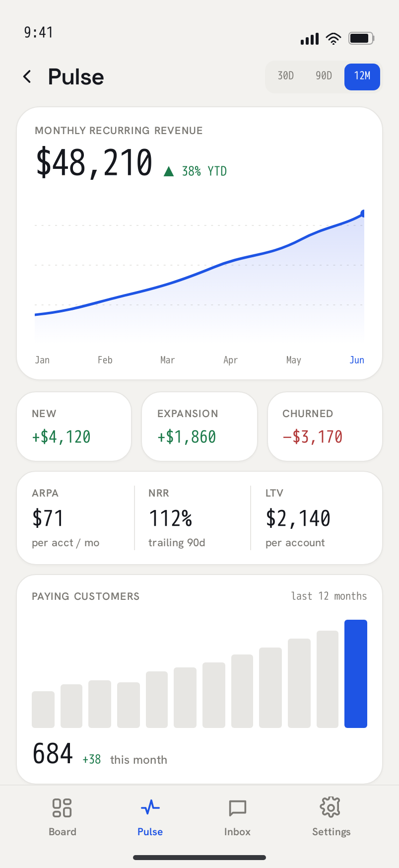This screenshot has width=399, height=868.
Task: Open the Settings gear icon
Action: [x=331, y=807]
